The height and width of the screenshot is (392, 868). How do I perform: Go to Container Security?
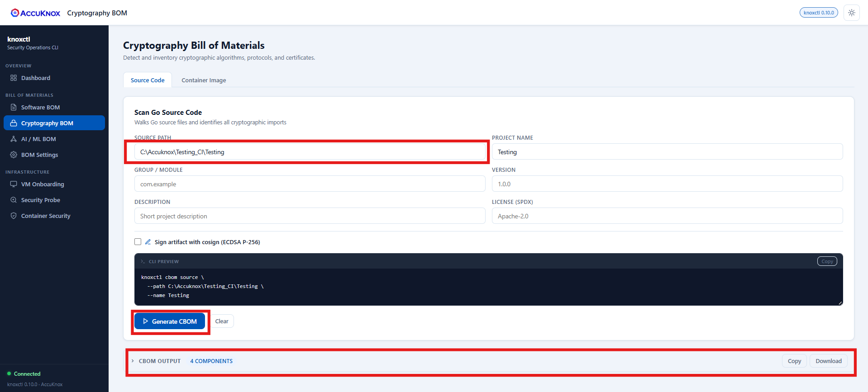54,216
